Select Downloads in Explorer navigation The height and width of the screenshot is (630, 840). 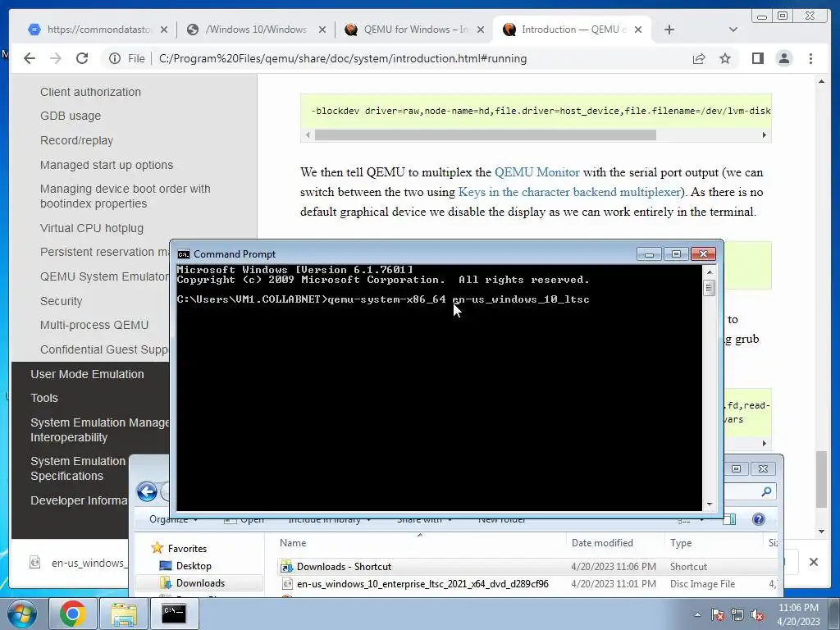click(200, 583)
